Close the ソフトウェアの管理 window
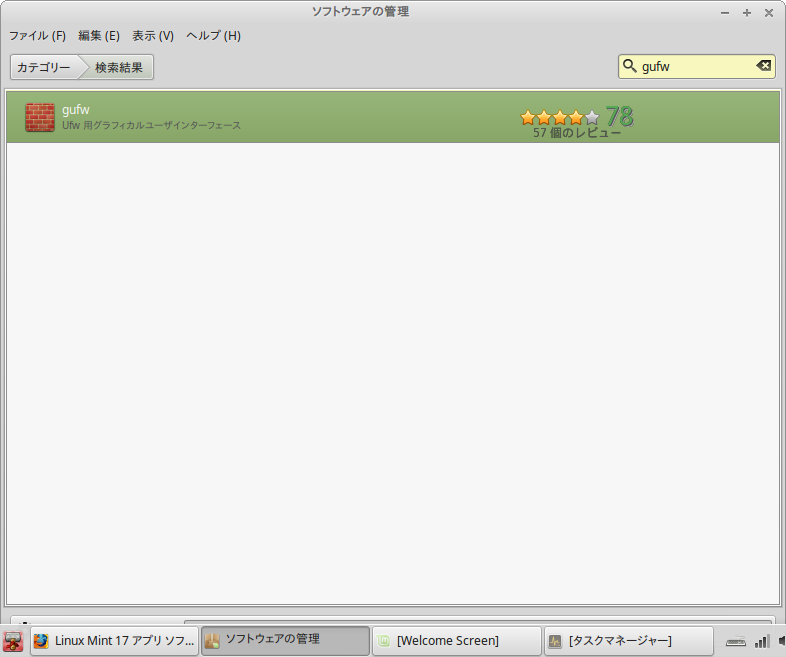Viewport: 786px width, 657px height. click(x=769, y=13)
